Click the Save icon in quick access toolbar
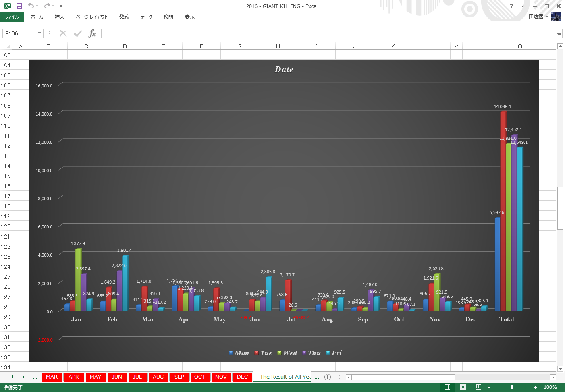The width and height of the screenshot is (565, 392). coord(19,6)
